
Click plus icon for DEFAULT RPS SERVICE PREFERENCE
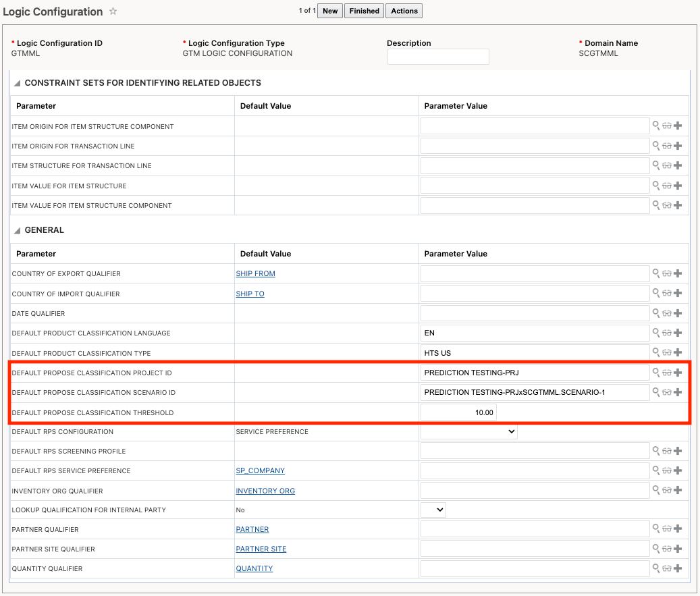point(678,470)
